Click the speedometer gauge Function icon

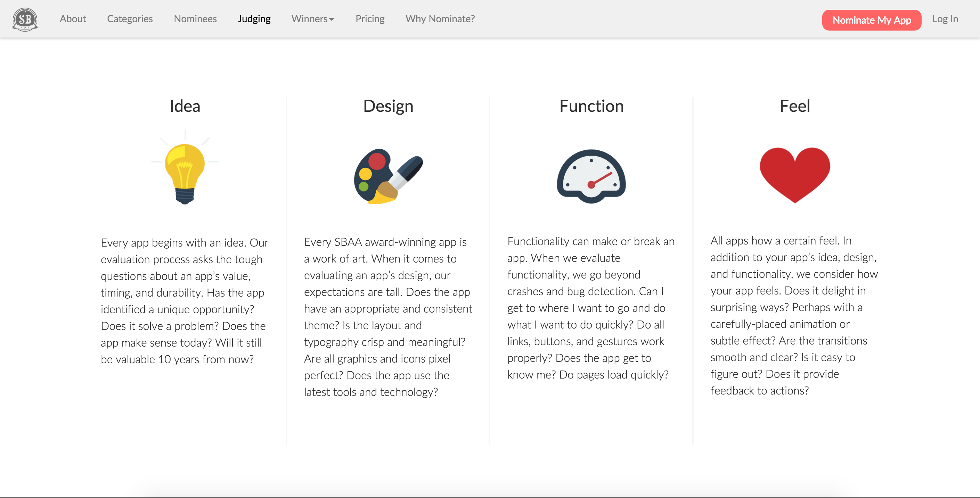click(591, 176)
